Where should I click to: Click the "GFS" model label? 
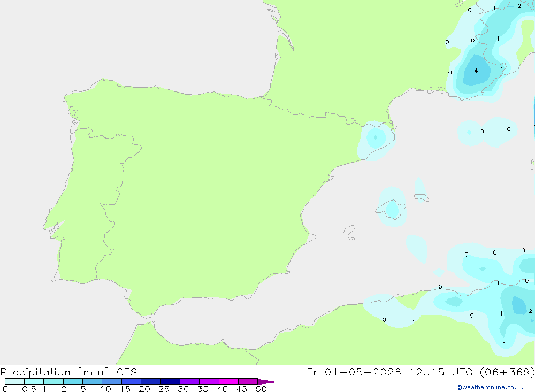tap(127, 372)
